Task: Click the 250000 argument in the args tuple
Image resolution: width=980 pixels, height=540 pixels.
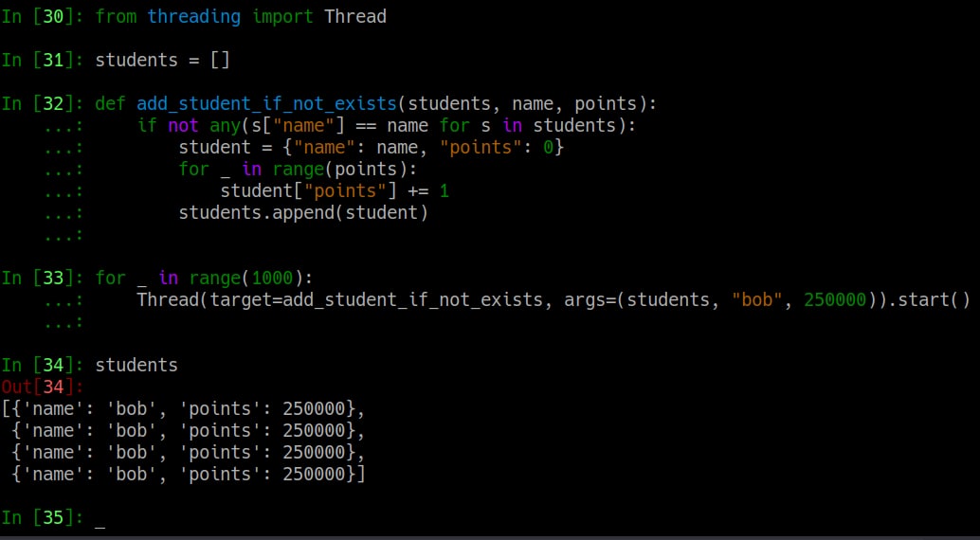Action: click(834, 300)
